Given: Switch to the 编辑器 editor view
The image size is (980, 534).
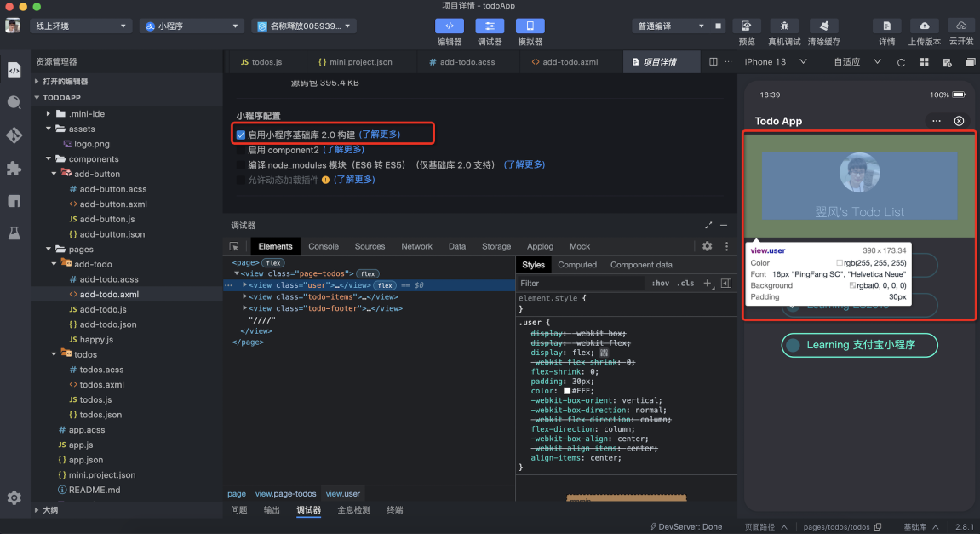Looking at the screenshot, I should coord(450,26).
